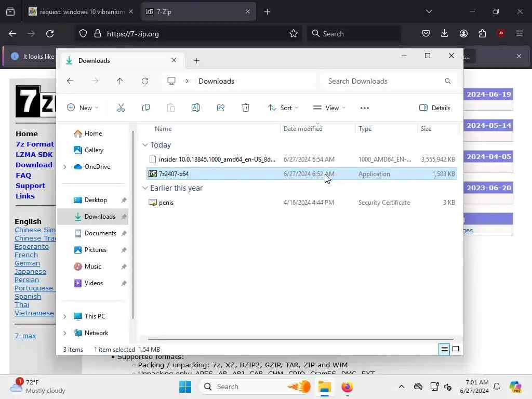Open the Windows Start menu
Image resolution: width=532 pixels, height=399 pixels.
click(x=185, y=387)
